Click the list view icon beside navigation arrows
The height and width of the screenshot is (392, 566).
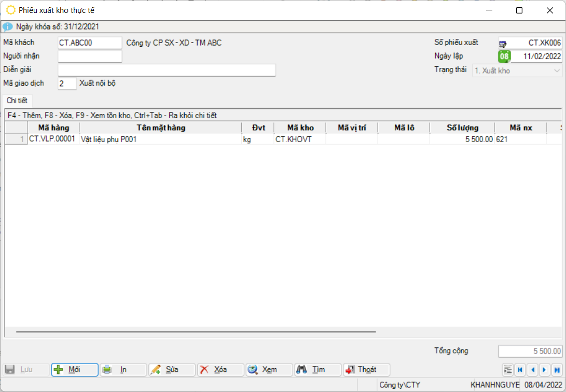508,370
